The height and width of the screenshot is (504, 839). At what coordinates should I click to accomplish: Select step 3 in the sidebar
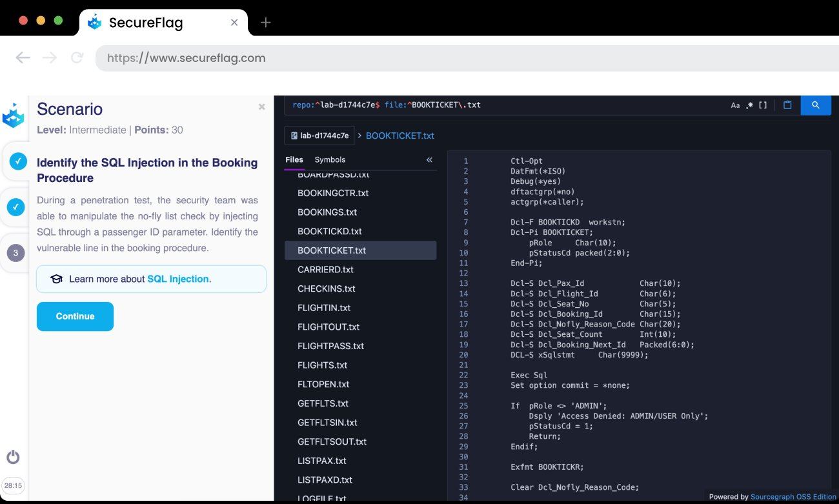tap(15, 253)
